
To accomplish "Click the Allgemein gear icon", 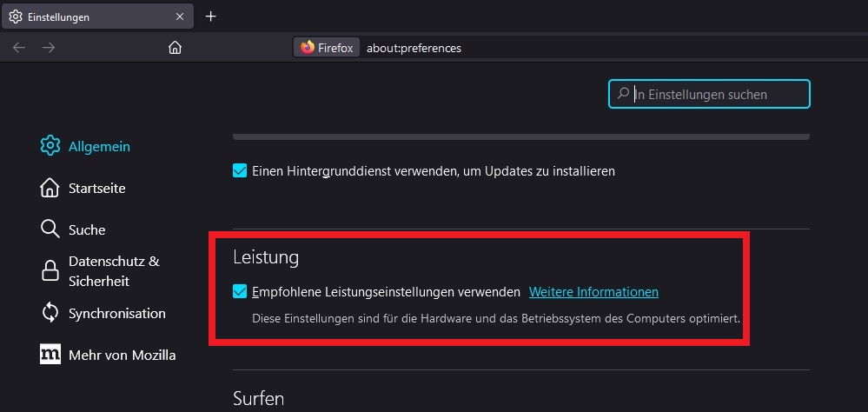I will [x=50, y=146].
